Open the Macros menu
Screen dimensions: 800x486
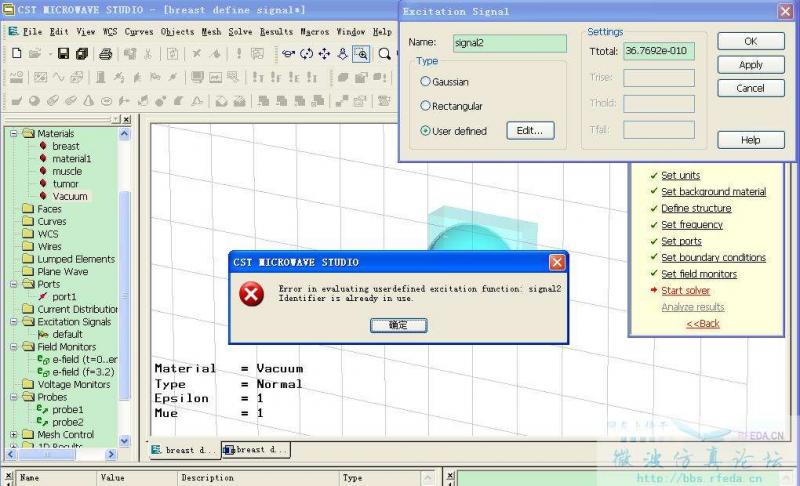click(x=314, y=32)
